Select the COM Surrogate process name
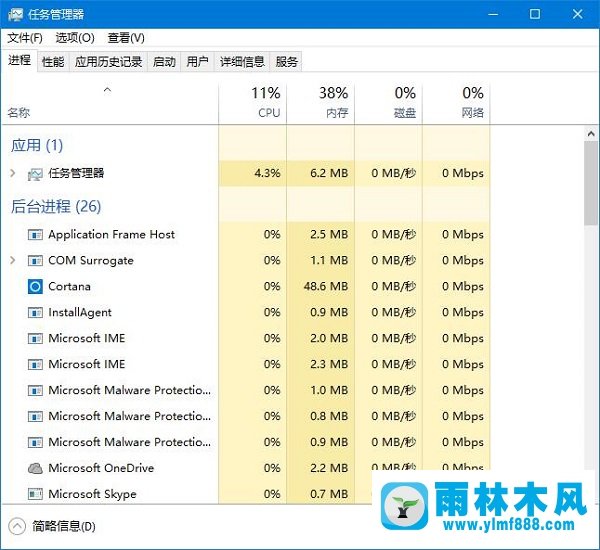This screenshot has width=600, height=550. pyautogui.click(x=91, y=261)
